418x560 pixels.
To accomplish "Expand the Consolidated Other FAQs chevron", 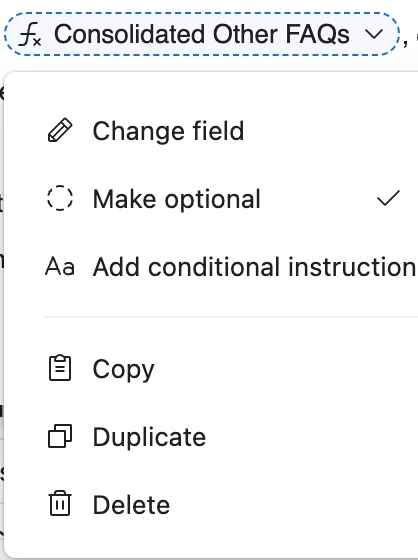I will pos(374,35).
